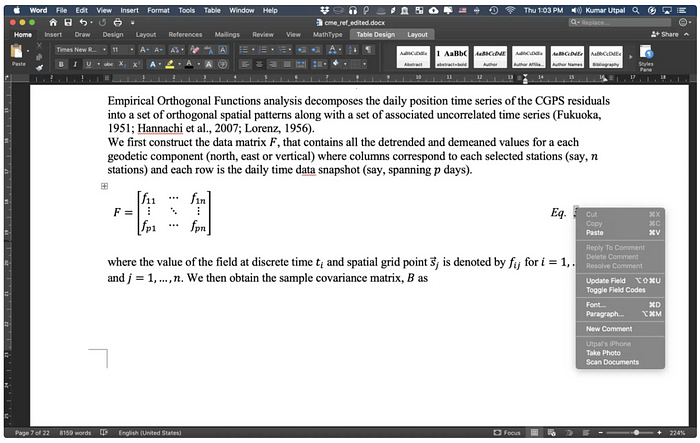The image size is (700, 443).
Task: Toggle underline formatting
Action: [88, 64]
